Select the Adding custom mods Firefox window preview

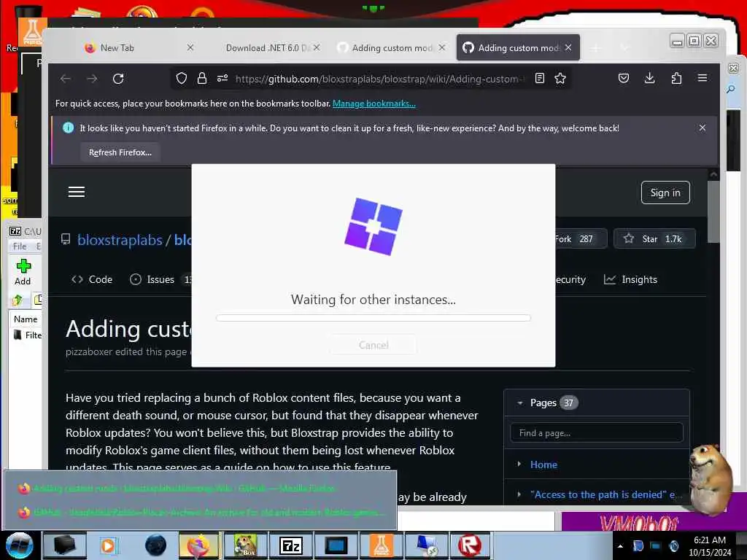200,488
